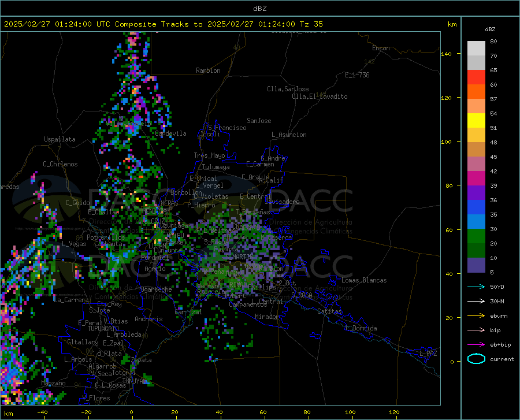Click the TUNUYAN map label
Viewport: 520px width, 420px height.
[134, 381]
